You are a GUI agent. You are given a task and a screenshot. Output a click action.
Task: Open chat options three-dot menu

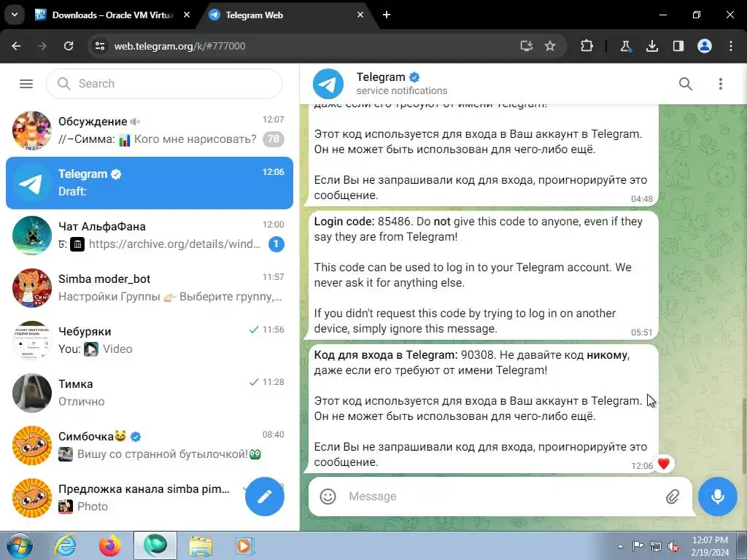720,84
